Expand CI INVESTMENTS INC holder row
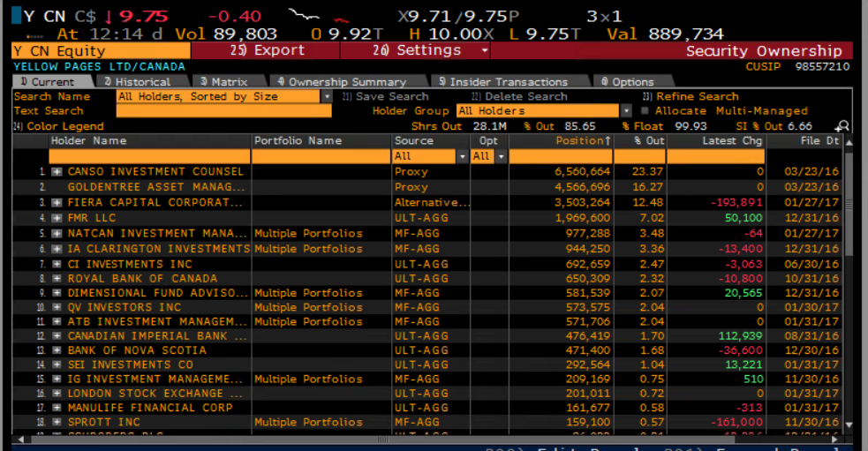 (x=57, y=265)
